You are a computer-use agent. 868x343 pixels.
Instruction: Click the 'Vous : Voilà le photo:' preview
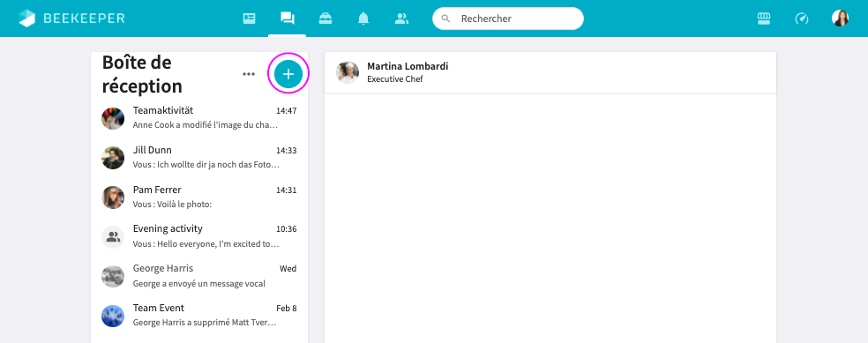click(173, 205)
